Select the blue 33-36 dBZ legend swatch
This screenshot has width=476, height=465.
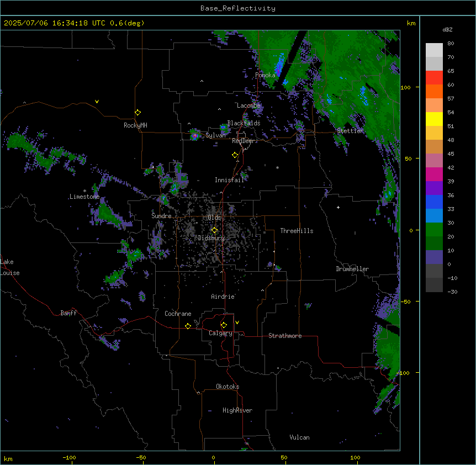434,202
